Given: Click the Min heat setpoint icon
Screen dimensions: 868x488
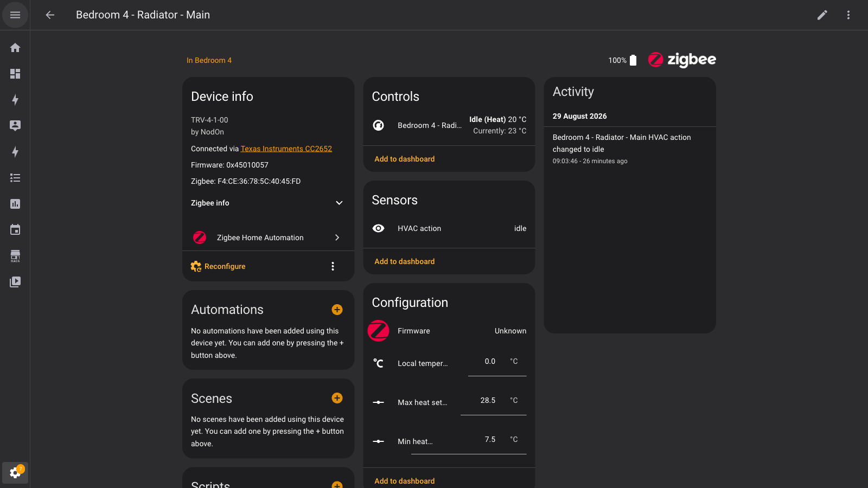Looking at the screenshot, I should point(379,441).
